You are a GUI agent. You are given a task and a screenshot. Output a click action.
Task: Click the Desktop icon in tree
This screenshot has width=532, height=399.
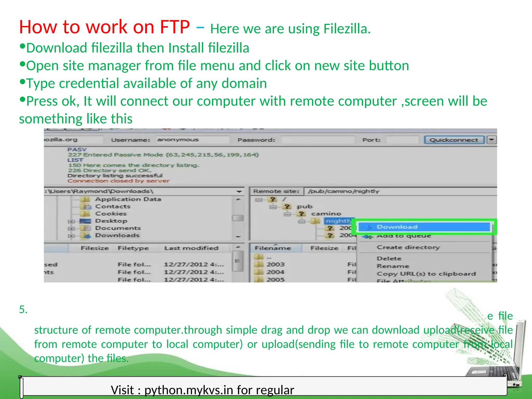click(x=85, y=221)
